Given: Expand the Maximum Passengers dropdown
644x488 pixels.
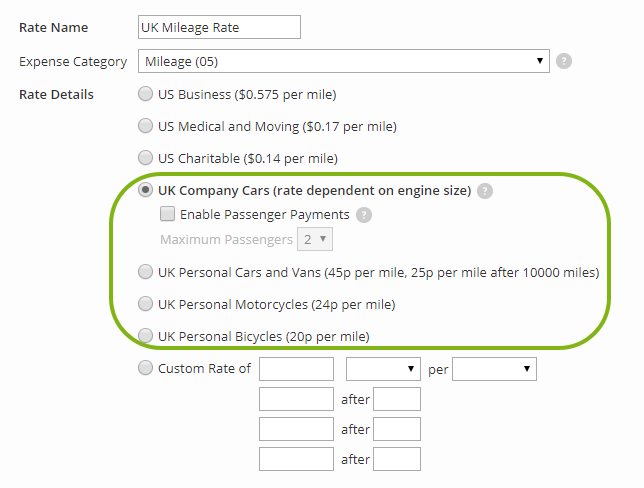Looking at the screenshot, I should (316, 240).
